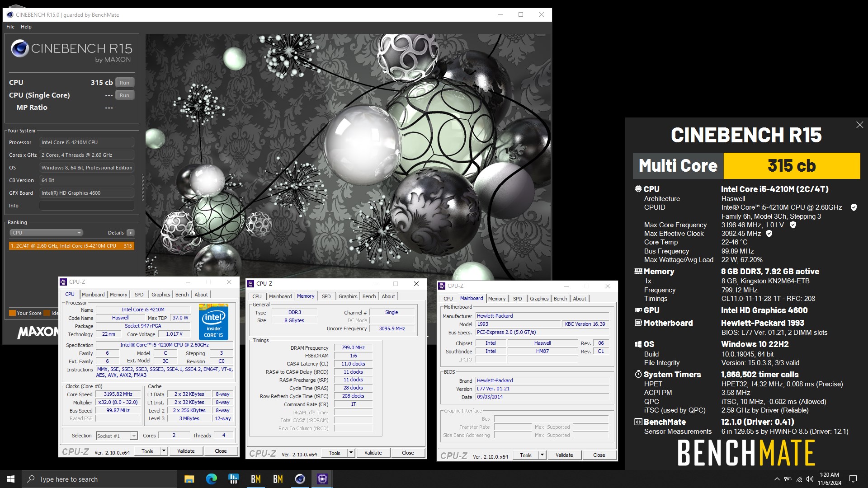Open Tools dropdown arrow in CPU-Z Memory window
The width and height of the screenshot is (868, 488).
tap(351, 453)
